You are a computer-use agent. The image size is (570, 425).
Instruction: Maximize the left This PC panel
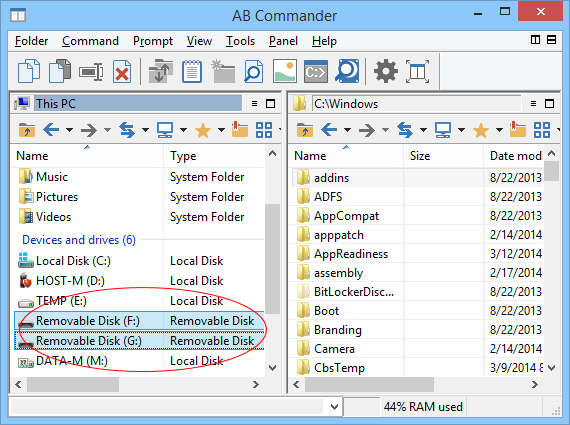click(x=270, y=104)
